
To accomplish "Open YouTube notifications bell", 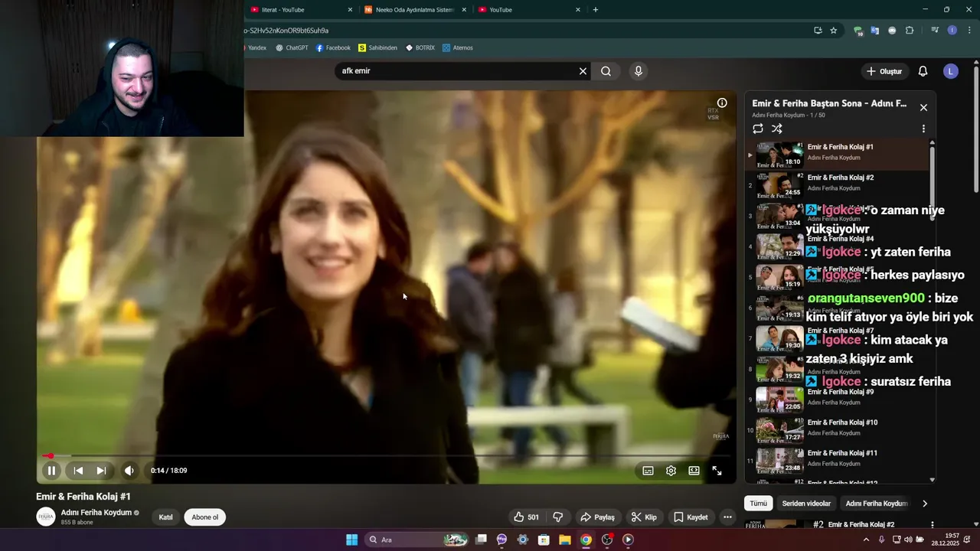I will point(923,71).
